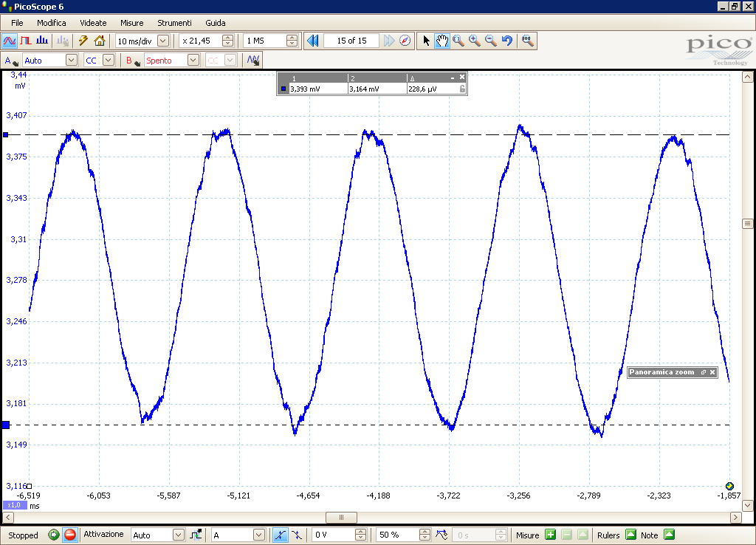The width and height of the screenshot is (756, 545).
Task: Open the Math Channels icon
Action: [x=253, y=61]
